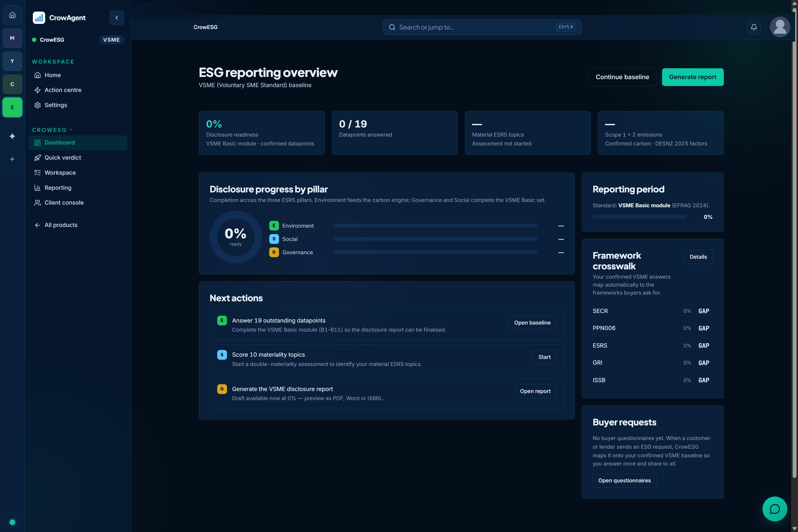Go back to All products
798x532 pixels.
(78, 225)
